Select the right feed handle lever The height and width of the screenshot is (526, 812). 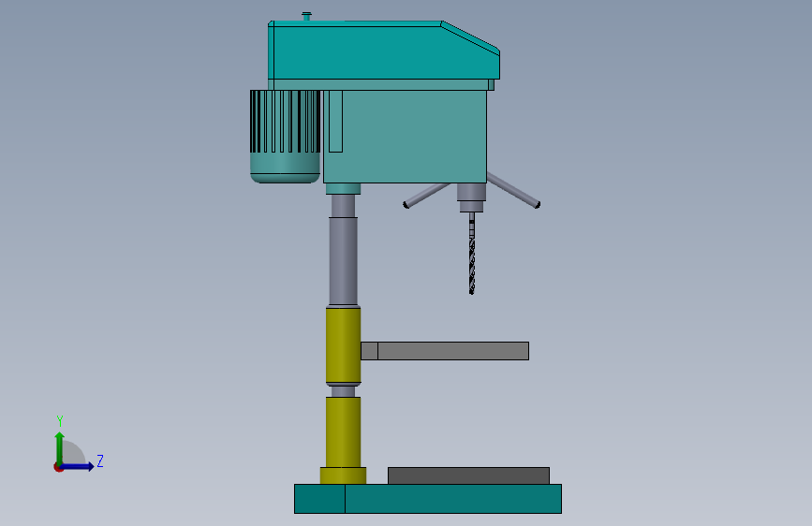point(512,191)
